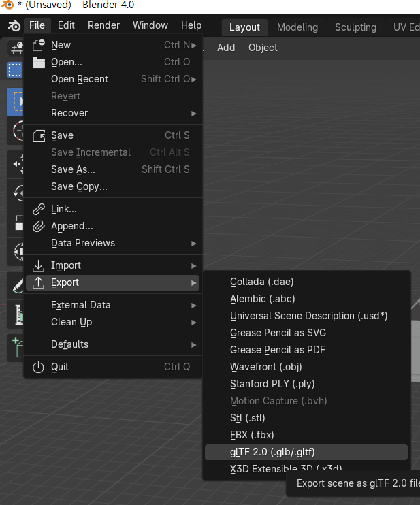The width and height of the screenshot is (420, 505).
Task: Click the Open folder icon
Action: [39, 63]
